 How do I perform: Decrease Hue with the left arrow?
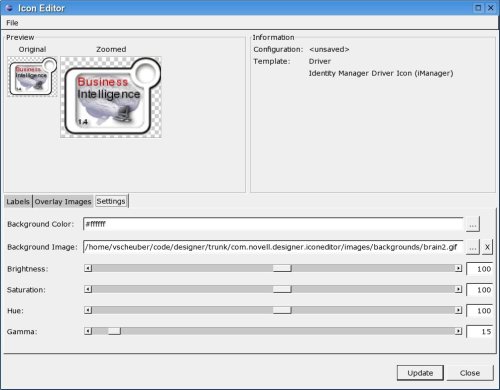pyautogui.click(x=88, y=310)
